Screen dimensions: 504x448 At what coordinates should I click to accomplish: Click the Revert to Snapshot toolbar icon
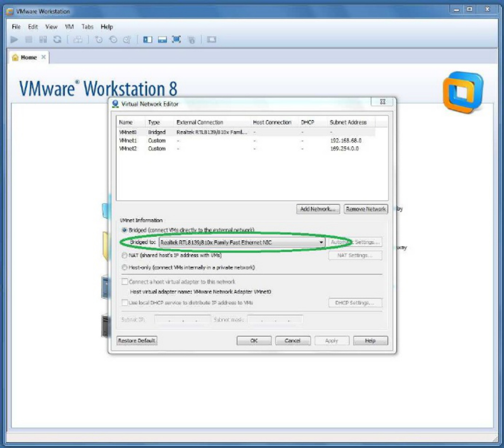(113, 40)
